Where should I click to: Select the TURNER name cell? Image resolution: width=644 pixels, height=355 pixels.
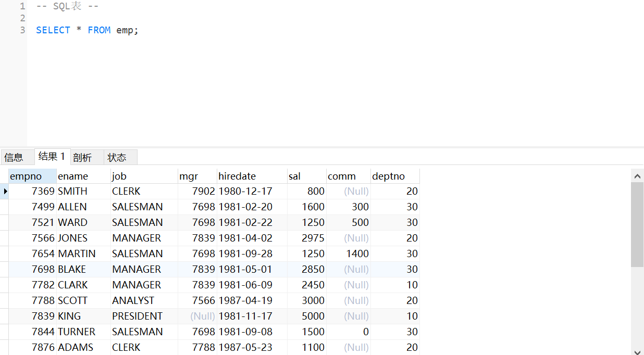83,332
